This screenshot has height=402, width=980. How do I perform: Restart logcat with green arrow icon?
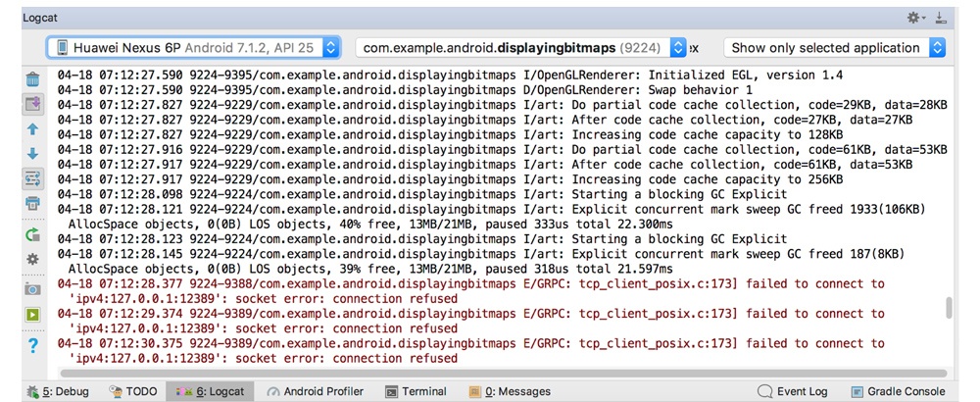32,234
